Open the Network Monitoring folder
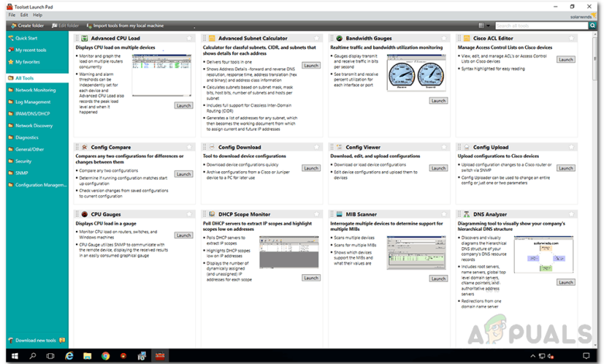 tap(37, 90)
